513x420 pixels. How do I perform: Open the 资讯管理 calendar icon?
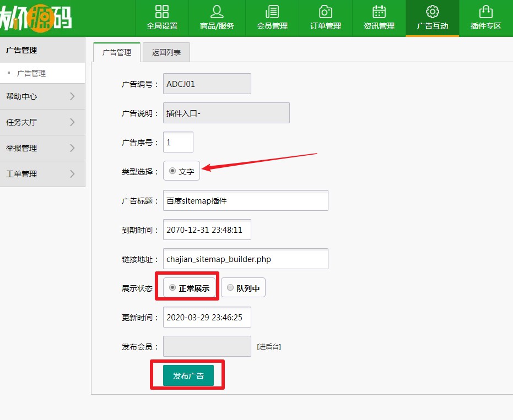tap(379, 12)
